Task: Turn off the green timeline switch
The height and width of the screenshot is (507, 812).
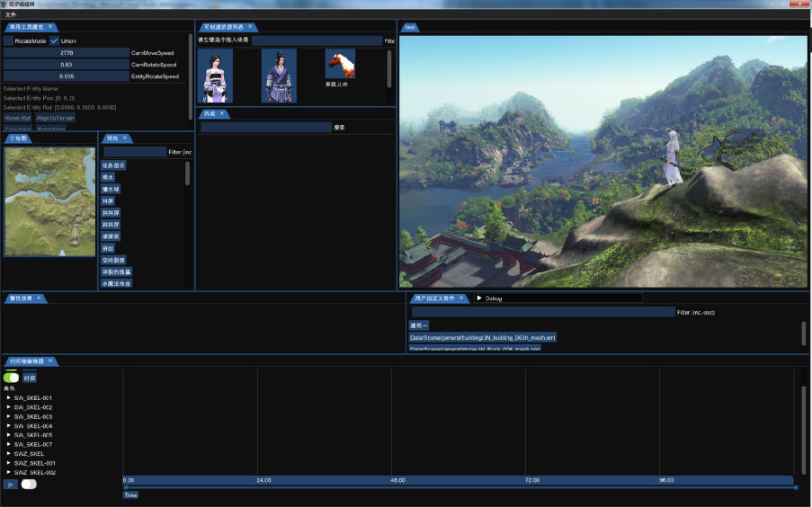Action: pyautogui.click(x=12, y=378)
